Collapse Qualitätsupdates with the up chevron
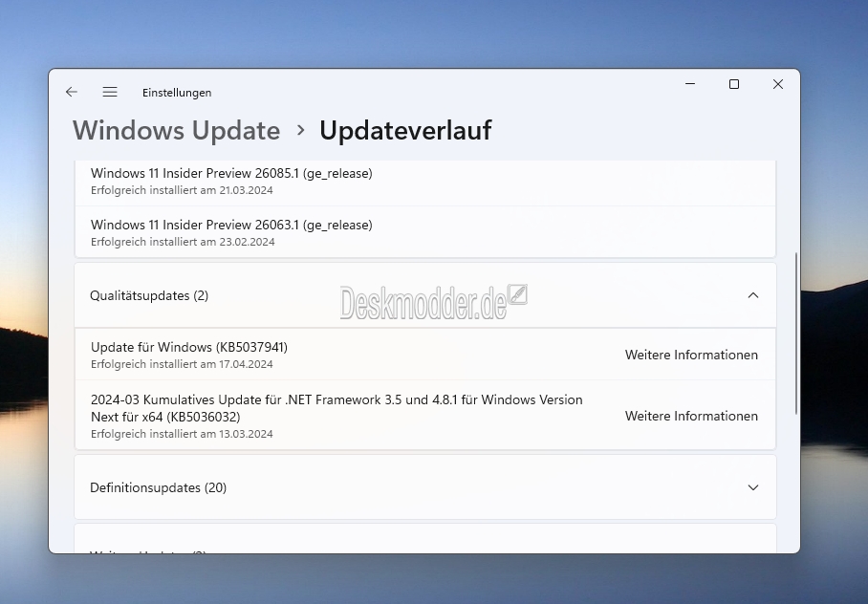Viewport: 868px width, 604px height. coord(752,295)
